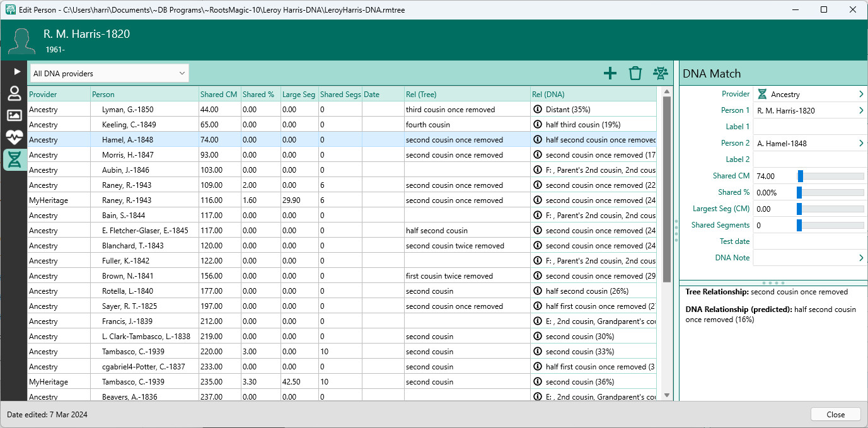Open the Health tab in sidebar
Image resolution: width=868 pixels, height=428 pixels.
(x=14, y=137)
